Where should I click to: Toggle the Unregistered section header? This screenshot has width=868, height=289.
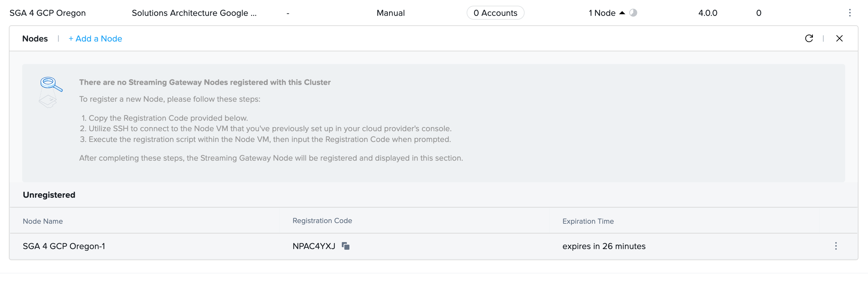click(x=49, y=195)
